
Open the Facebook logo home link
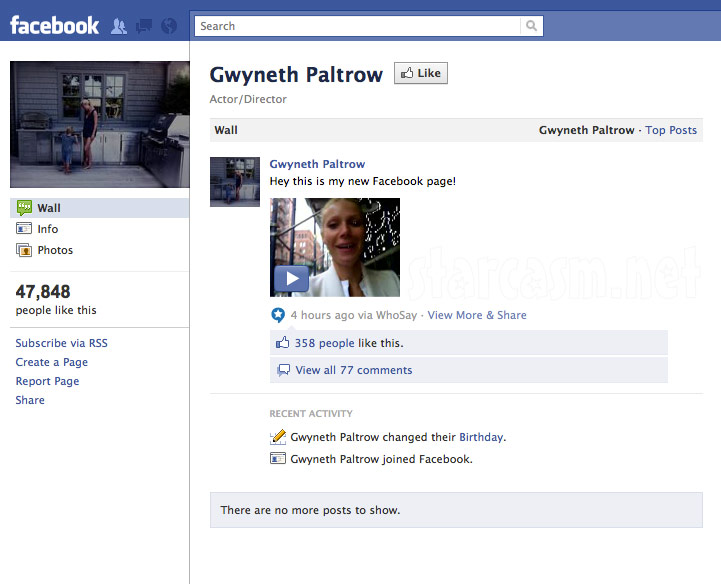(54, 25)
